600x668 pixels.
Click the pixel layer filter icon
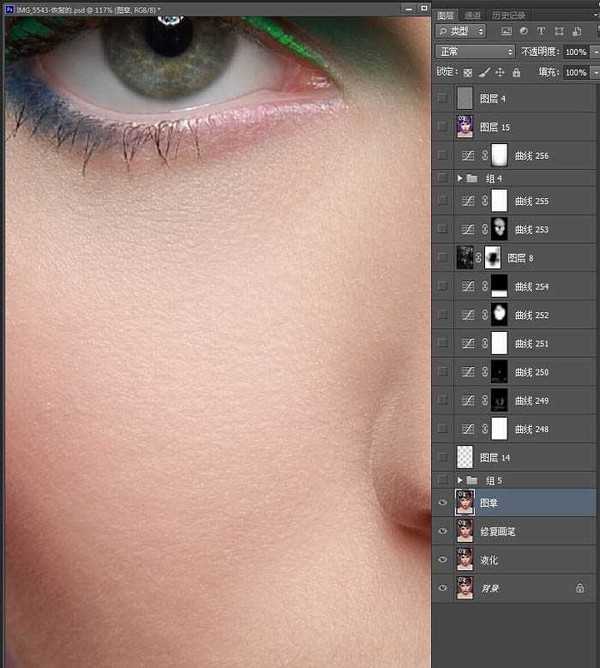coord(507,32)
